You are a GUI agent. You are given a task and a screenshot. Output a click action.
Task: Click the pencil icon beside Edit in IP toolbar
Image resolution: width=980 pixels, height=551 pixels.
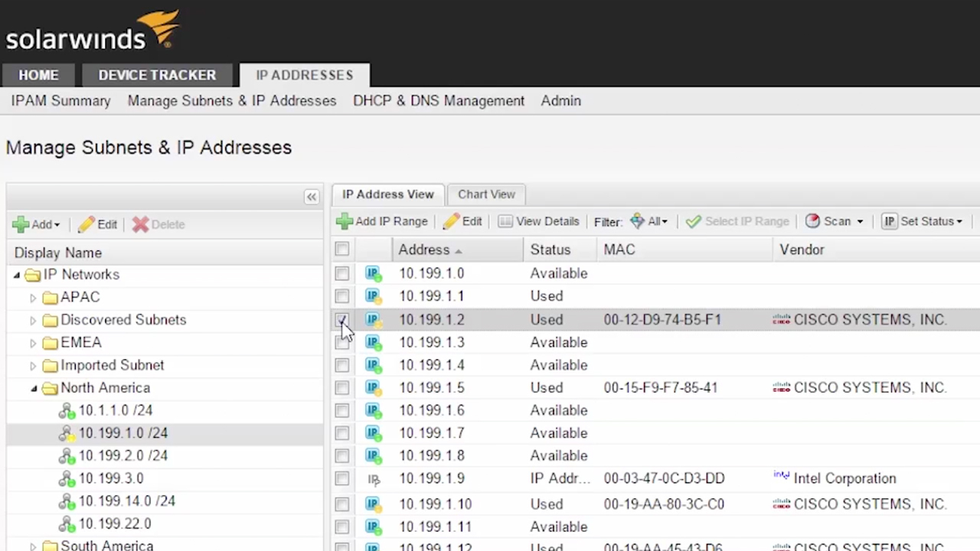click(451, 221)
